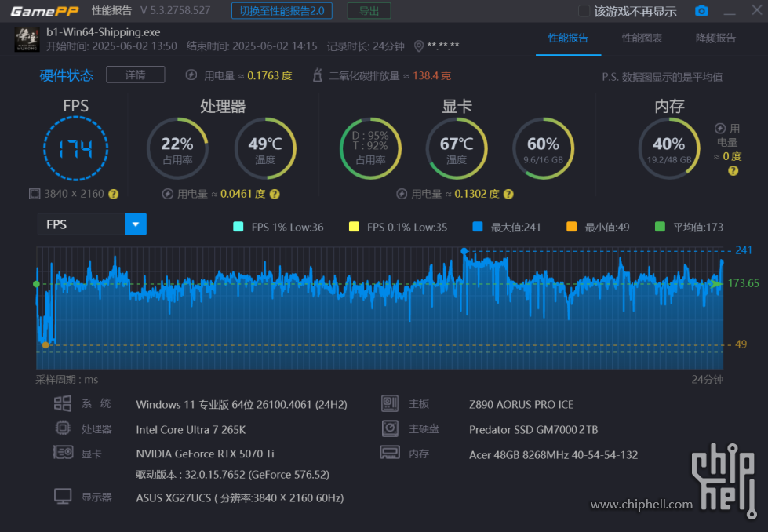Click the GPU D:95% T:92% usage gauge
The image size is (768, 532).
pos(370,148)
